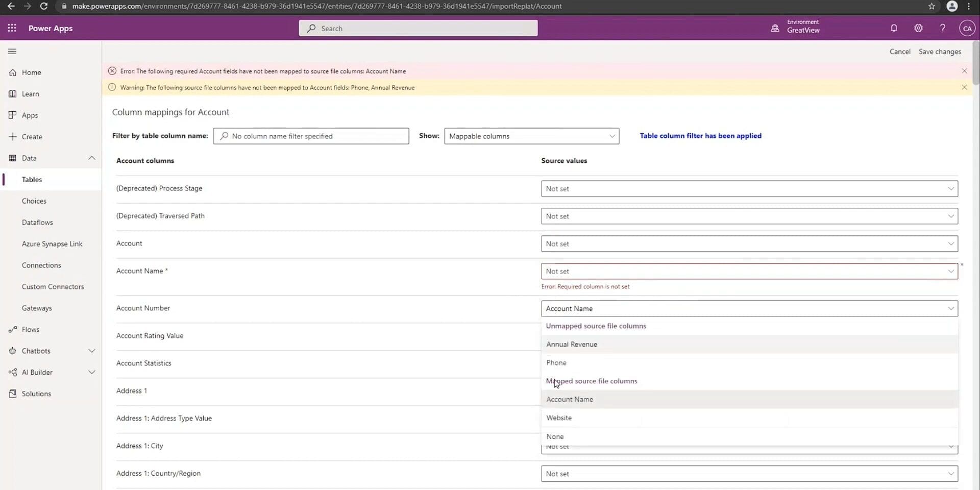The width and height of the screenshot is (980, 490).
Task: Open the CA account avatar menu
Action: point(967,28)
